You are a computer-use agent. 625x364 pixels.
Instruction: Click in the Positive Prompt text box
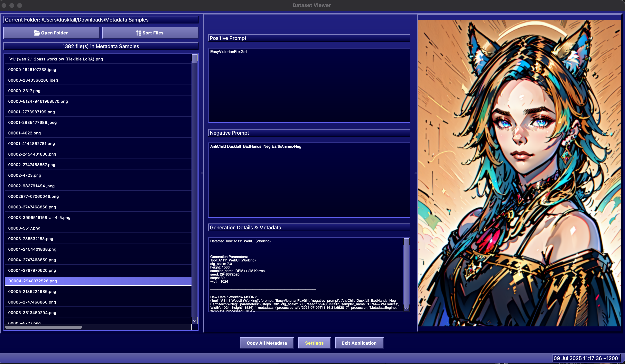coord(309,86)
